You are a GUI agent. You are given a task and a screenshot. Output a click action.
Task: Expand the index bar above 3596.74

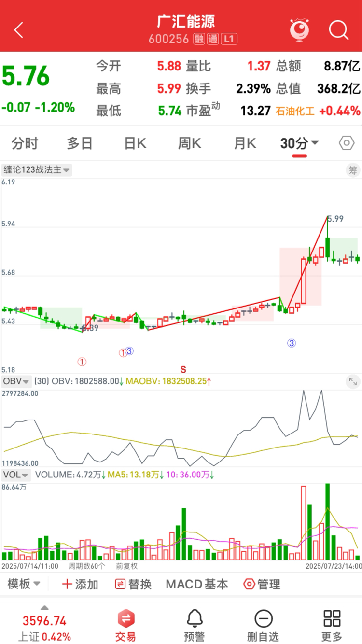(x=44, y=607)
